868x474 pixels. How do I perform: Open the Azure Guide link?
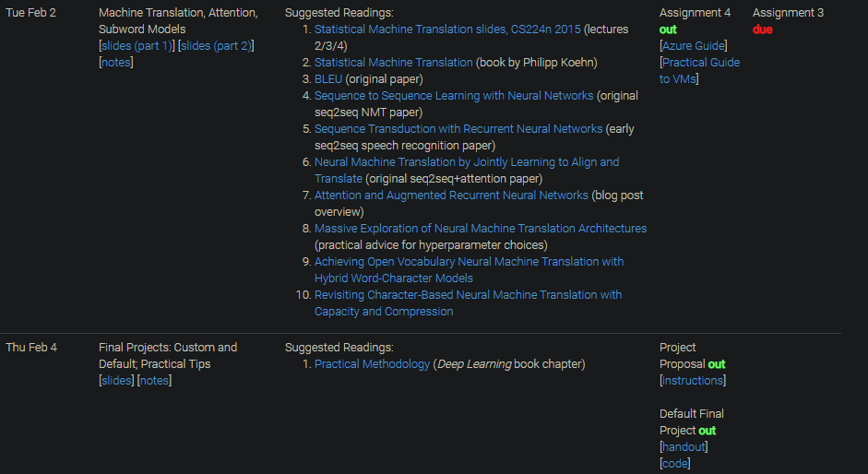click(694, 46)
